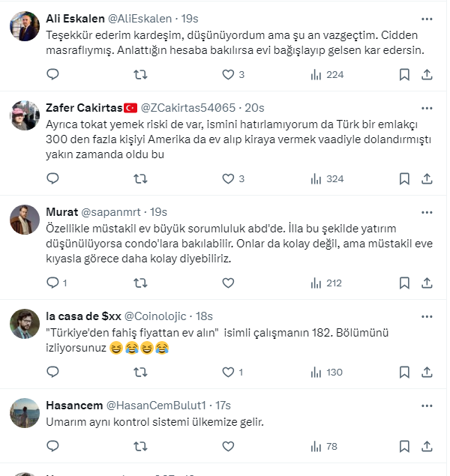Open more options on Hasancem's tweet
The image size is (450, 476).
click(x=427, y=405)
